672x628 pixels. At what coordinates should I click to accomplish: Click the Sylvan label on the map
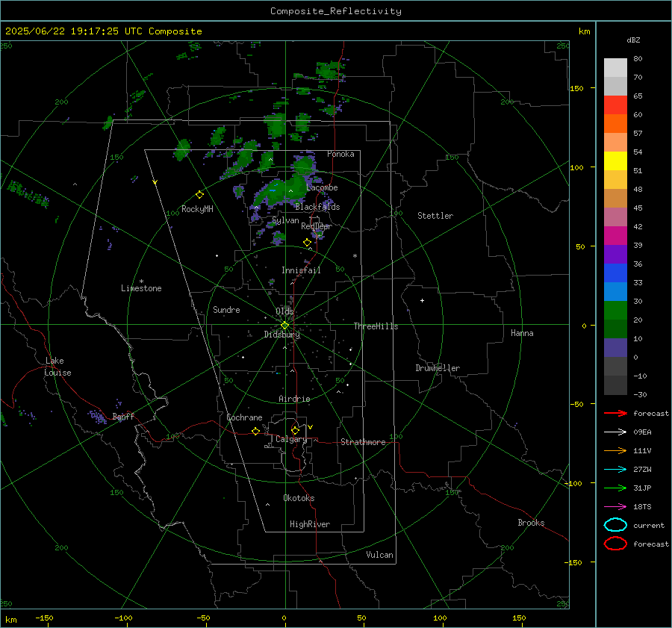click(285, 220)
